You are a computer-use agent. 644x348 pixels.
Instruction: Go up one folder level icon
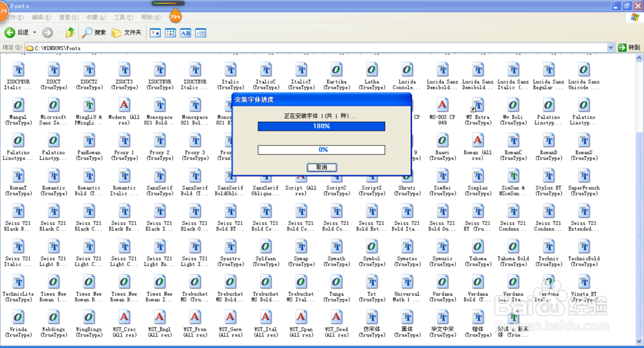click(70, 32)
